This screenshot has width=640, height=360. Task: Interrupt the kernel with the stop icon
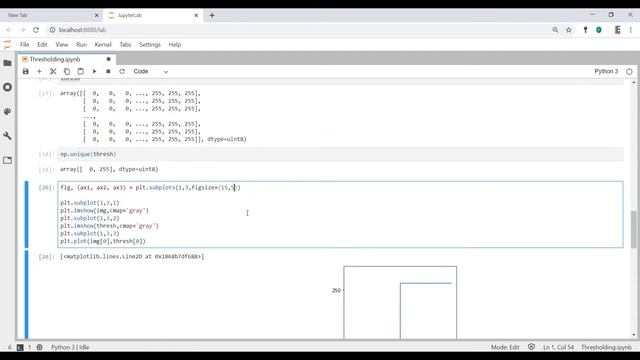[108, 71]
